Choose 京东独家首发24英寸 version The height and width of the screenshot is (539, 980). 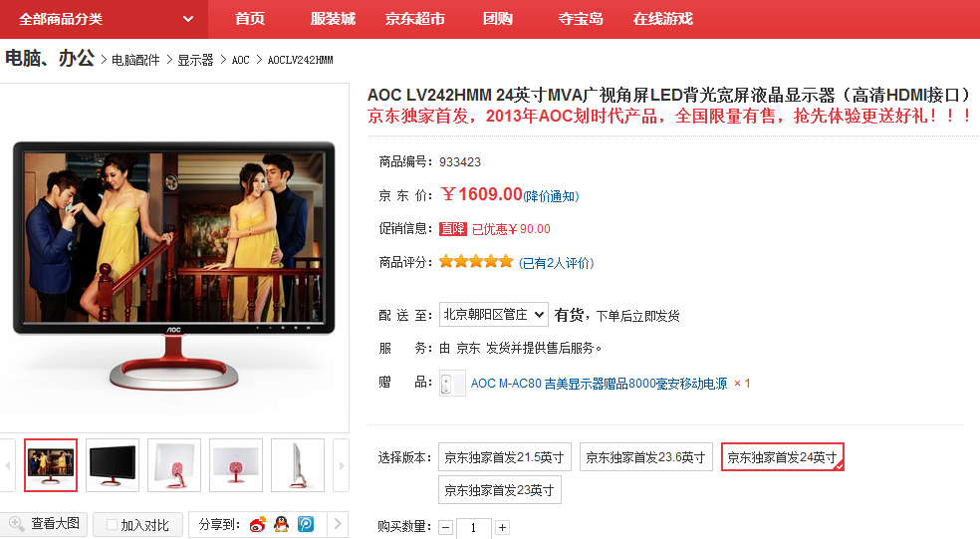click(x=783, y=457)
